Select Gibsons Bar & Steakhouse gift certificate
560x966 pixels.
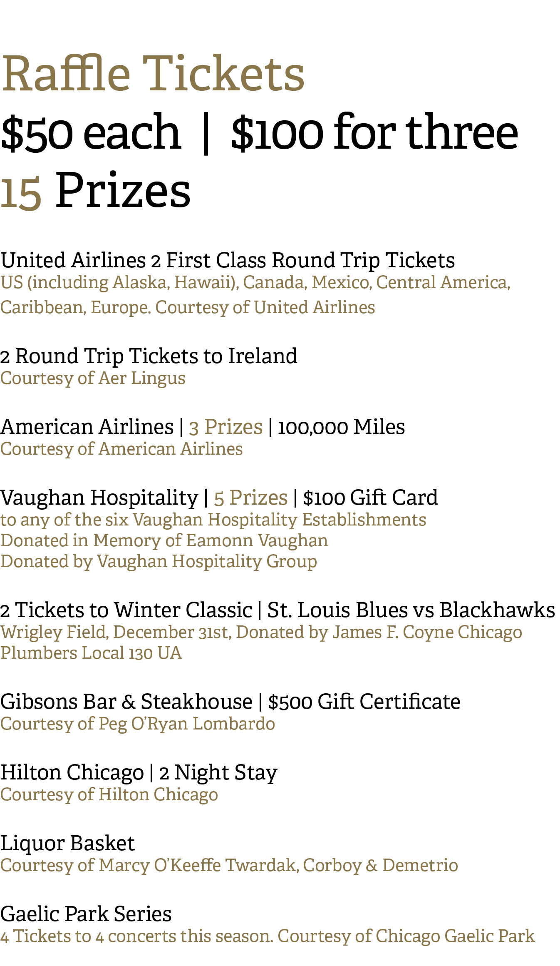pos(230,702)
